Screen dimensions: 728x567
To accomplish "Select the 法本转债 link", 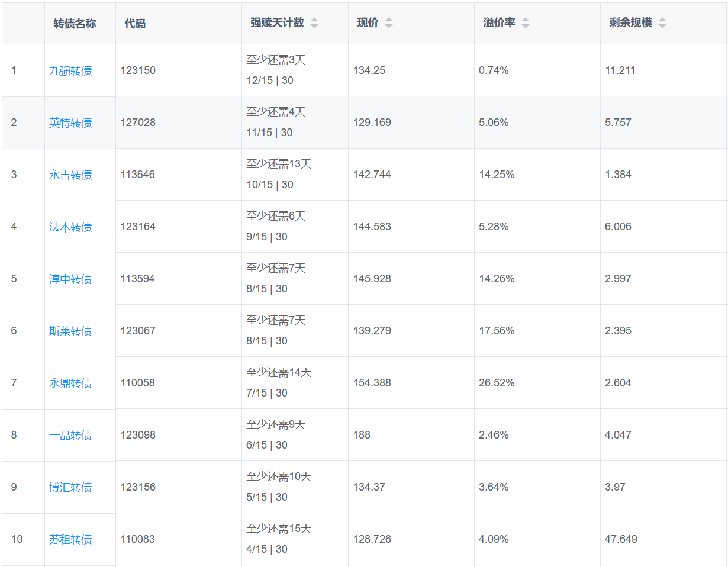I will point(70,227).
